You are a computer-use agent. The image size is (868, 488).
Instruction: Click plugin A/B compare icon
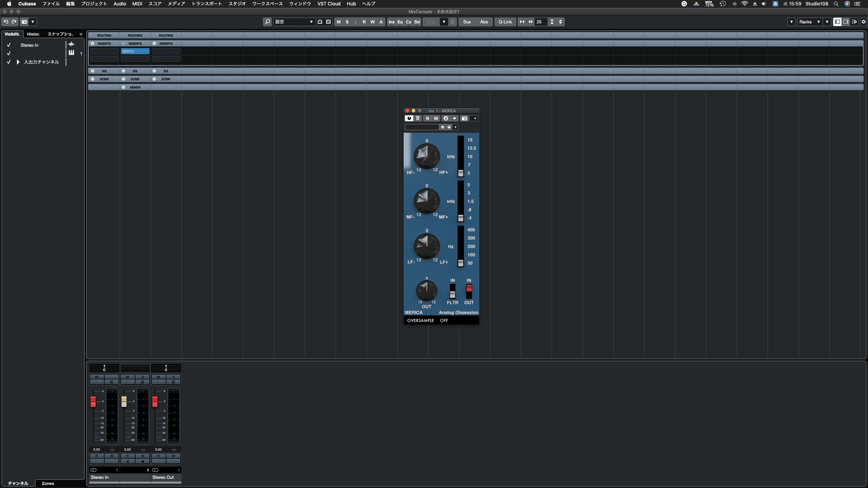click(446, 118)
